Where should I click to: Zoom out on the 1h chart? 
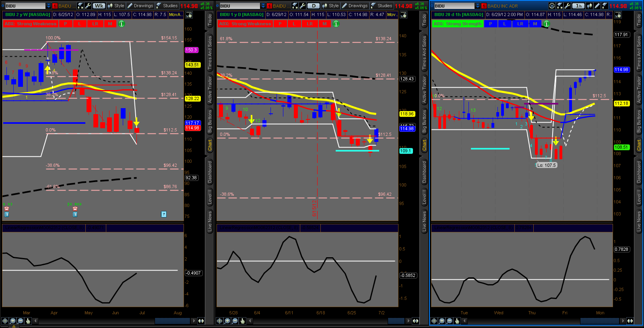point(449,321)
